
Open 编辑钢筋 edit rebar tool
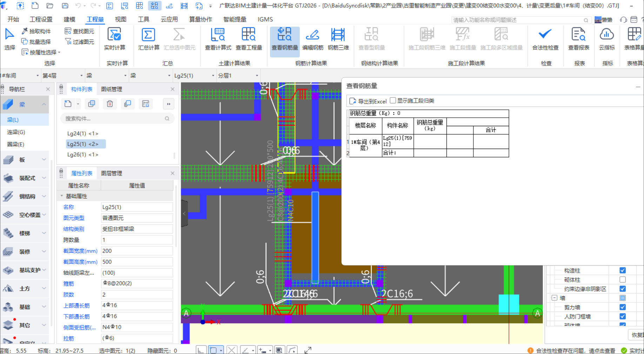(x=313, y=39)
